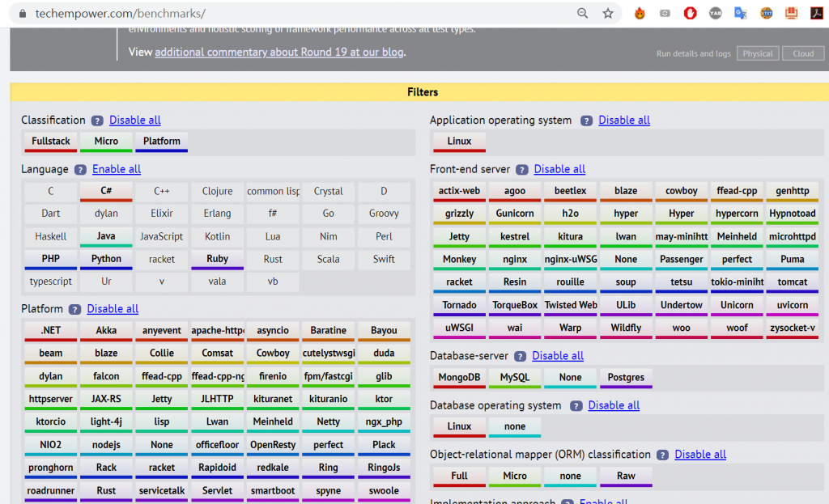Toggle the C# language filter

tap(106, 192)
